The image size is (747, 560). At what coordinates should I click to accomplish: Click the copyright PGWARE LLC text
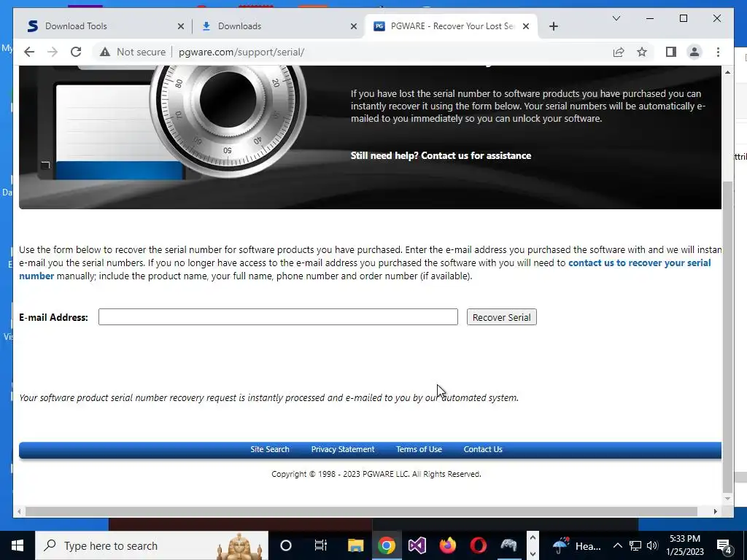coord(376,474)
